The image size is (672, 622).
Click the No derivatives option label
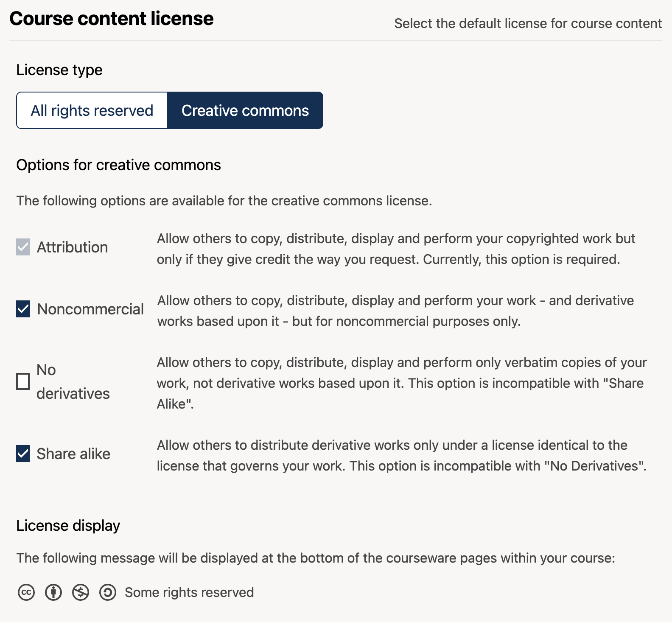tap(73, 381)
